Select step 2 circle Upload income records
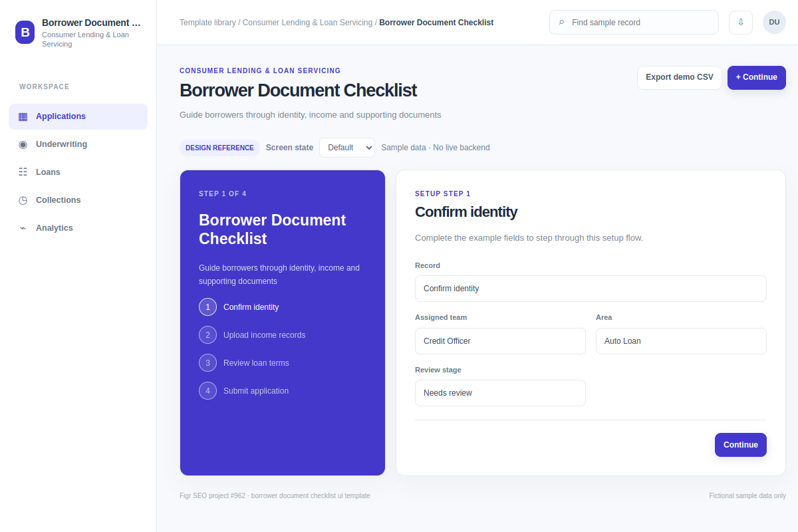Image resolution: width=798 pixels, height=532 pixels. (207, 335)
